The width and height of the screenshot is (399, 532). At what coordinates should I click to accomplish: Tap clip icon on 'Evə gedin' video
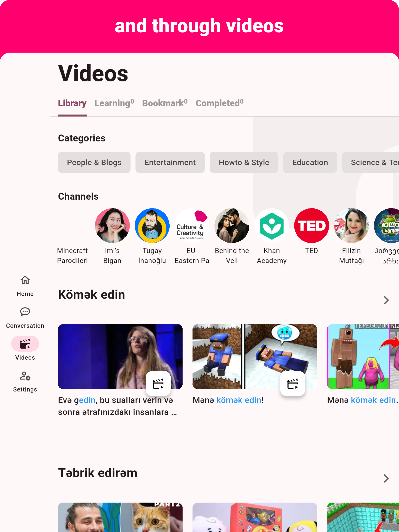[x=158, y=383]
